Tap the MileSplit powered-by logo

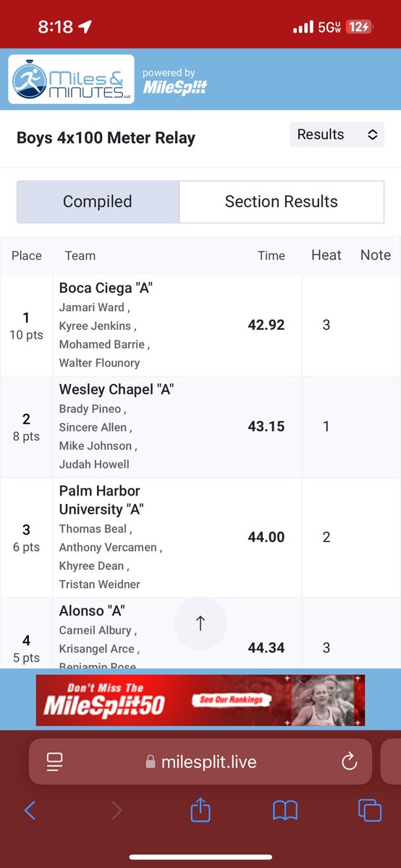(174, 82)
